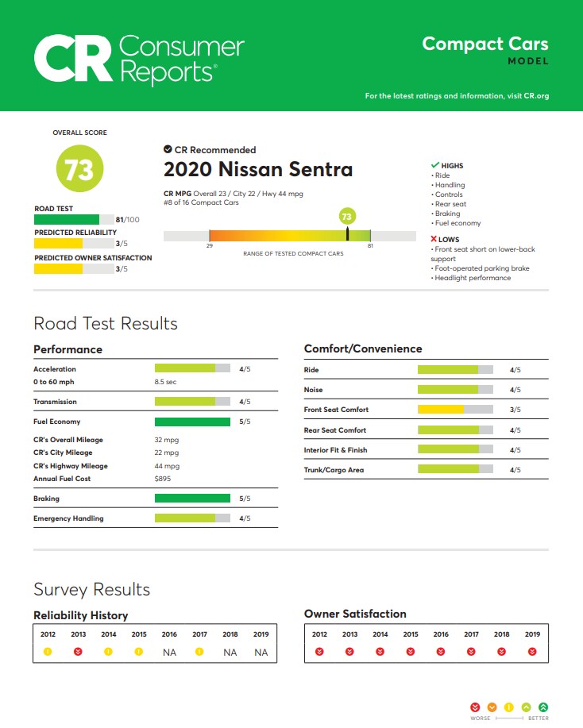Click the Interior Fit & Finish bar
This screenshot has width=583, height=728.
pos(455,449)
